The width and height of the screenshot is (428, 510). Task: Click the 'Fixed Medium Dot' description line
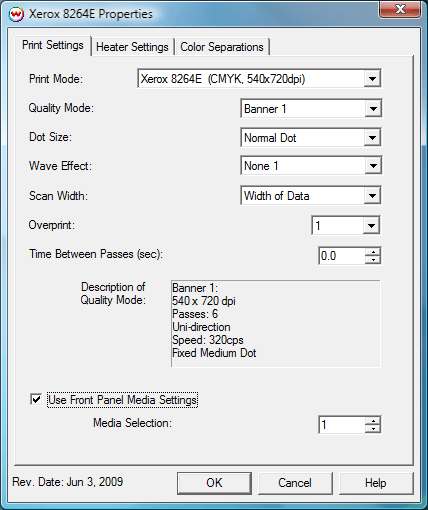pos(214,353)
